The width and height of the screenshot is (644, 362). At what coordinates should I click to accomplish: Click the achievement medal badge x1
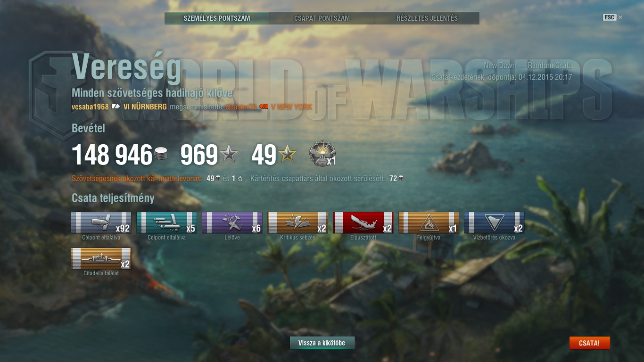322,155
